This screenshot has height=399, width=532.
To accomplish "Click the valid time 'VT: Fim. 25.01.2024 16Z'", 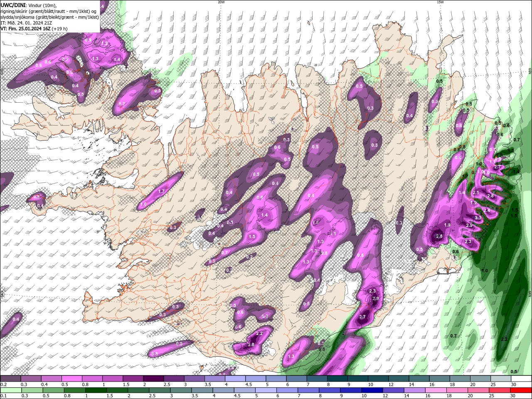I will click(26, 29).
